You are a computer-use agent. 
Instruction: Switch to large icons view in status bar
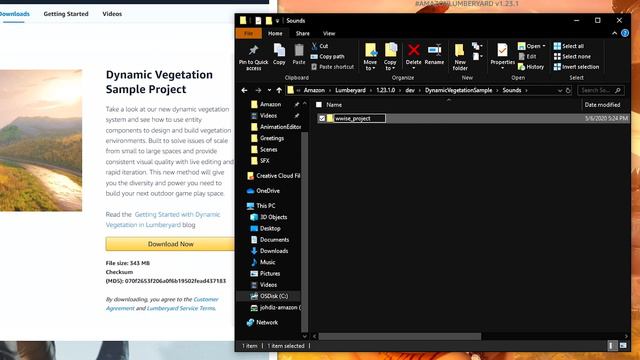coord(623,346)
